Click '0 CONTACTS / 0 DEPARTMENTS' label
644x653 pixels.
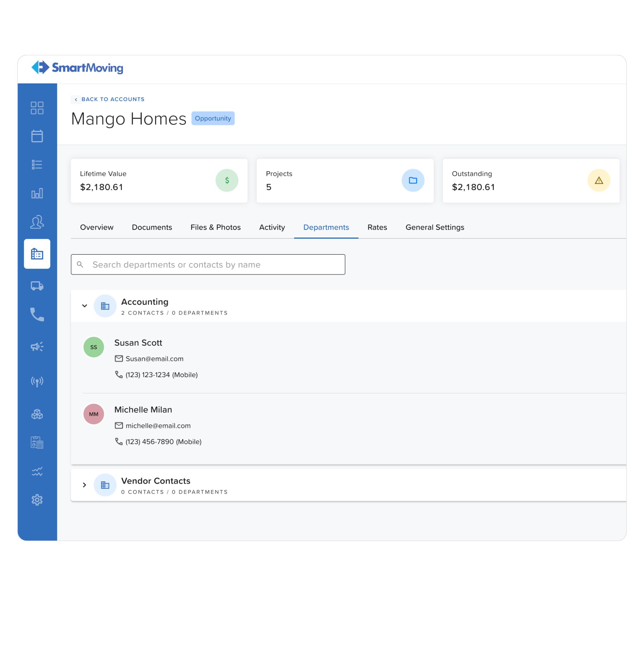click(174, 492)
